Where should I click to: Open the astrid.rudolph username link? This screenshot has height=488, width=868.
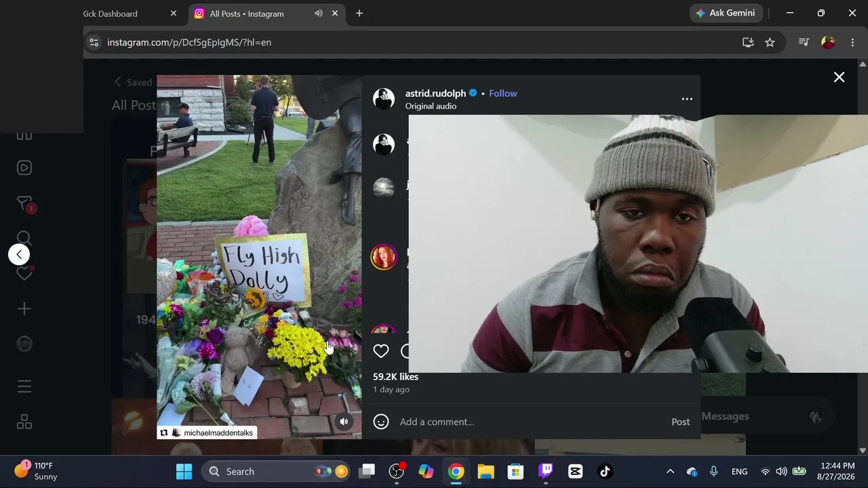tap(435, 94)
